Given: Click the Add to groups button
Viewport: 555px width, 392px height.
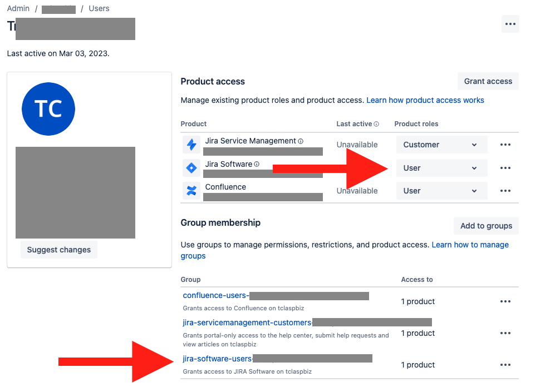Looking at the screenshot, I should tap(486, 226).
